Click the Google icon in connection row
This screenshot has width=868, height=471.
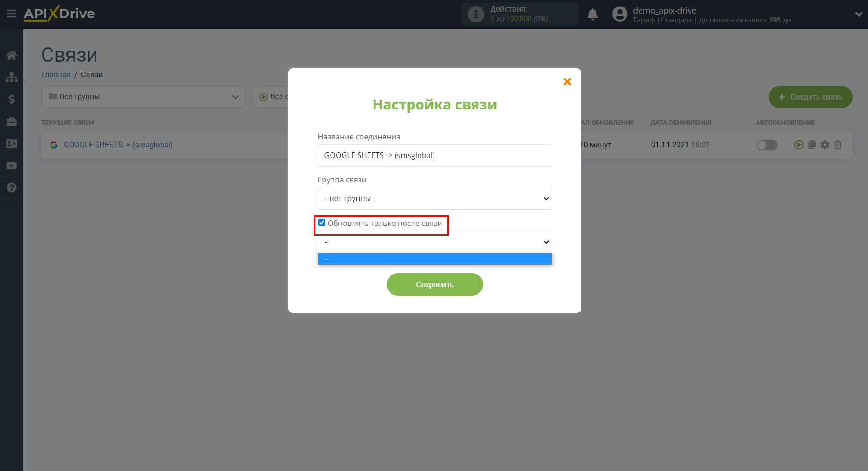[54, 145]
